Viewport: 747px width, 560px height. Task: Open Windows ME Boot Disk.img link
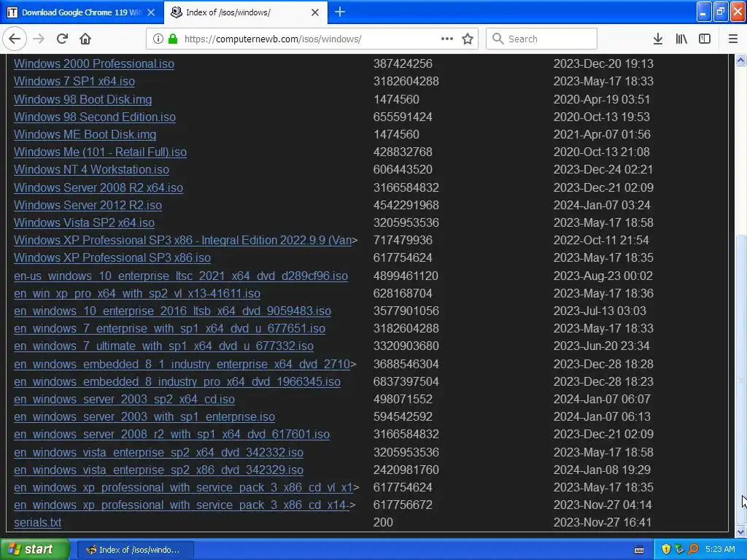[x=85, y=135]
